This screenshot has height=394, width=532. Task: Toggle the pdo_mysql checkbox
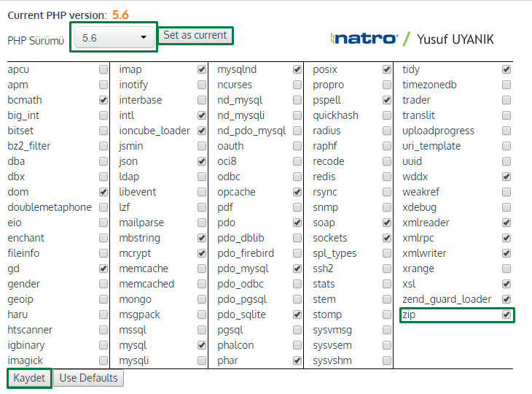pos(297,269)
